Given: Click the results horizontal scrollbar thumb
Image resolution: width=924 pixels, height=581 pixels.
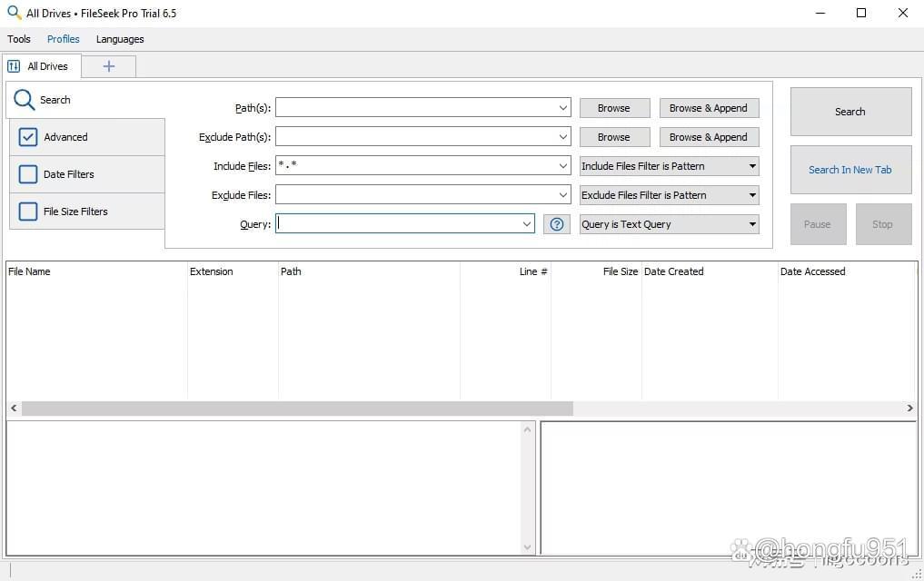Looking at the screenshot, I should 297,409.
